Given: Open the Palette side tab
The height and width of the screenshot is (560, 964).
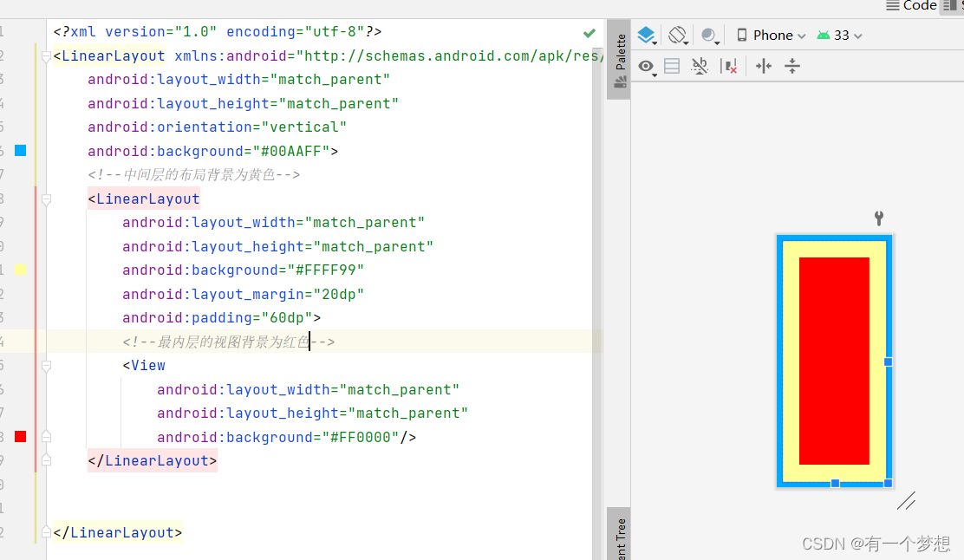Looking at the screenshot, I should [620, 60].
